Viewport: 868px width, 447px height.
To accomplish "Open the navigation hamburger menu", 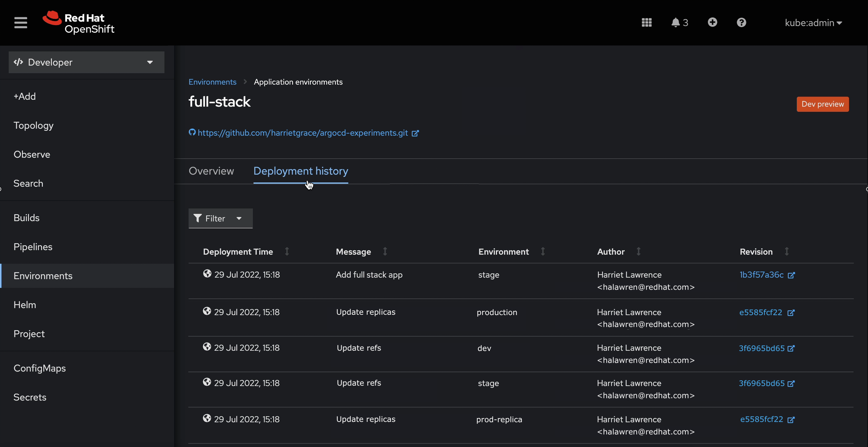I will [21, 23].
